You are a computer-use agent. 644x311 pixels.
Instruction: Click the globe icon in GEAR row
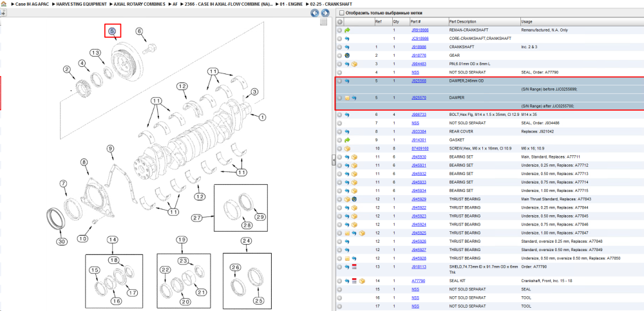tap(347, 55)
